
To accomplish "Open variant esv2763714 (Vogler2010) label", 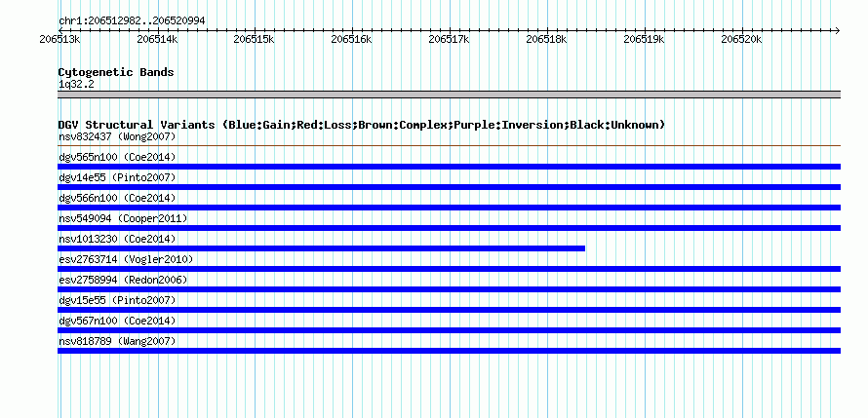I will coord(126,259).
